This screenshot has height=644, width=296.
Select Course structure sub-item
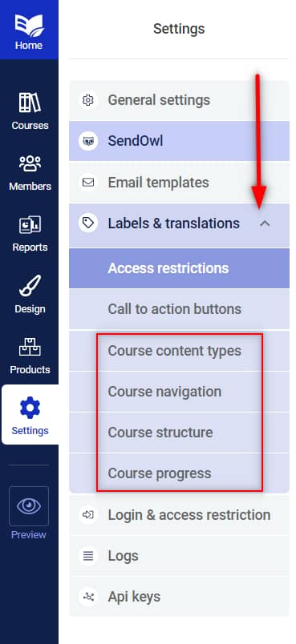tap(179, 433)
